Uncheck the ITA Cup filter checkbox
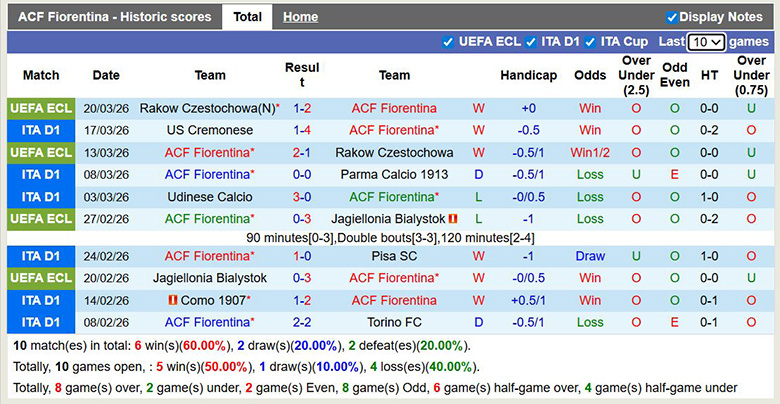Screen dimensions: 780x404 (x=591, y=42)
